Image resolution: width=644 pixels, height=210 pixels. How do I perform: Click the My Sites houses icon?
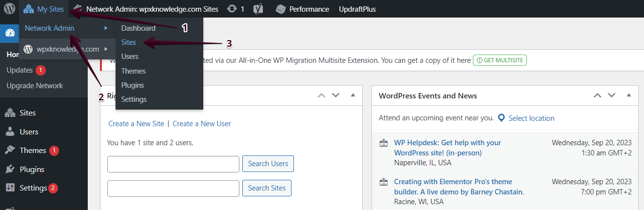tap(29, 9)
